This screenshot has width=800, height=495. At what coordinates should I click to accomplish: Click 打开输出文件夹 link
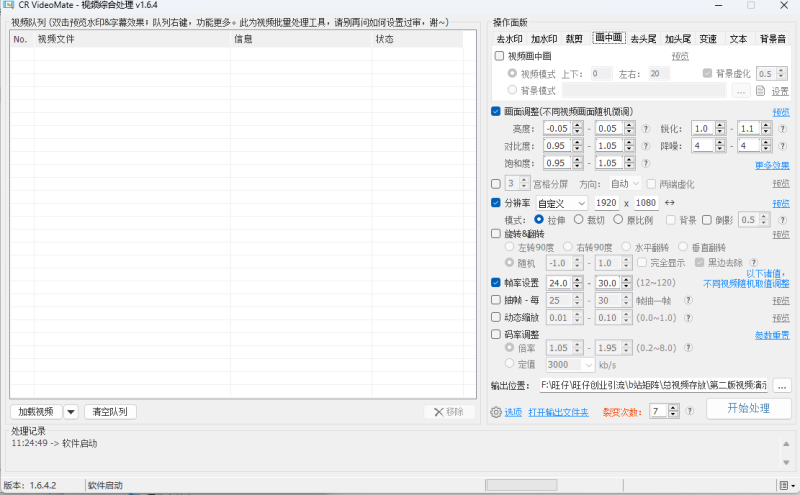(558, 412)
